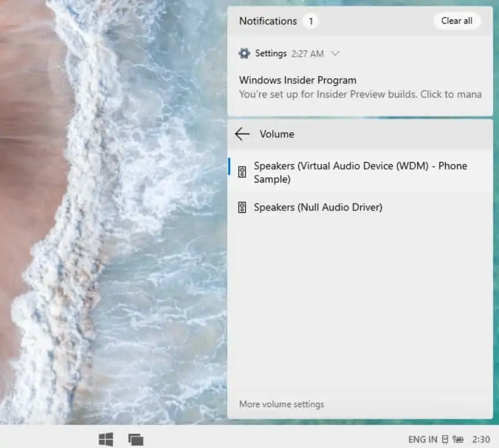Image resolution: width=499 pixels, height=448 pixels.
Task: Click the back arrow in the Volume panel
Action: 242,134
